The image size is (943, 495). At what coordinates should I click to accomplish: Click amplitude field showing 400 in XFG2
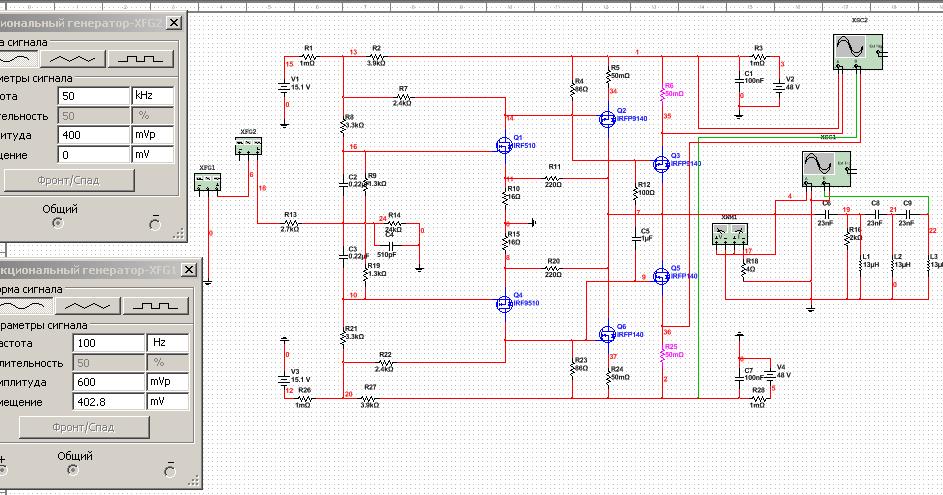click(93, 135)
